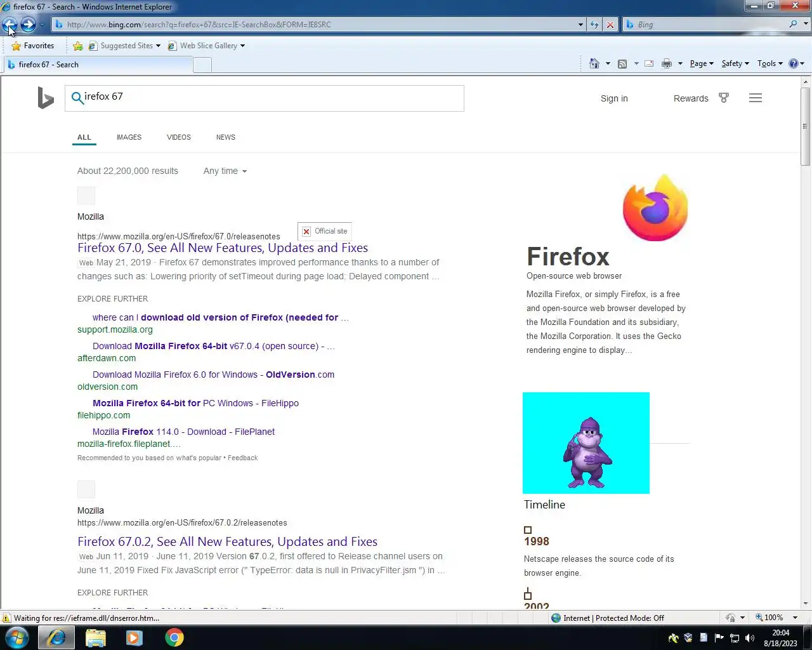The height and width of the screenshot is (650, 812).
Task: Switch to the IMAGES results tab
Action: [129, 137]
